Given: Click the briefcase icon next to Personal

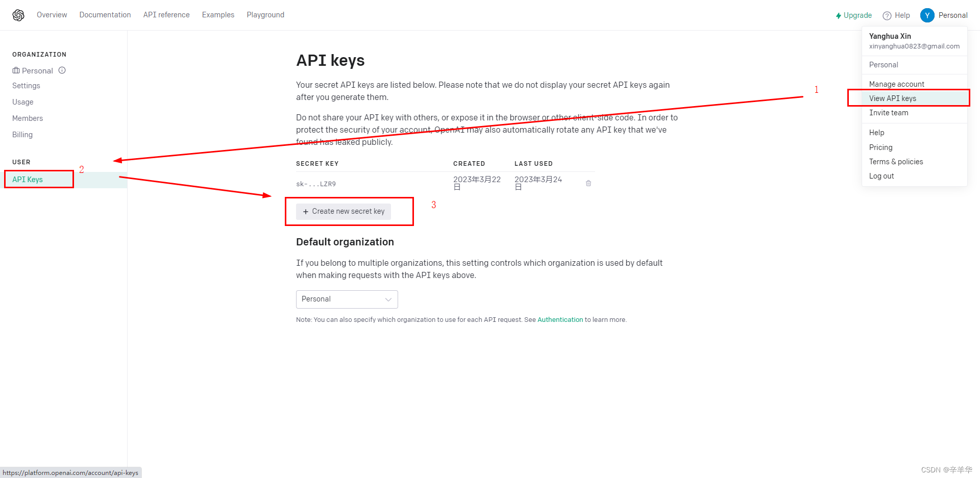Looking at the screenshot, I should click(x=16, y=70).
